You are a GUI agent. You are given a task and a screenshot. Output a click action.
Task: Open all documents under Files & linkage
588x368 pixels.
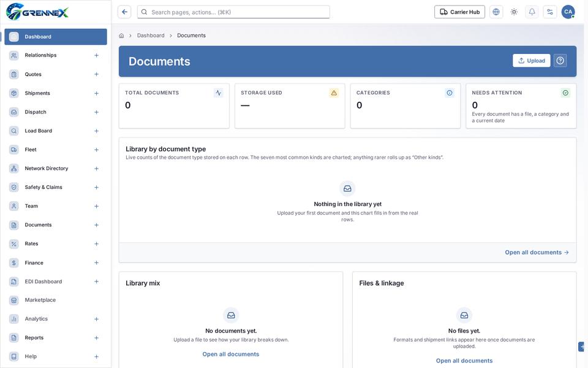click(x=464, y=361)
